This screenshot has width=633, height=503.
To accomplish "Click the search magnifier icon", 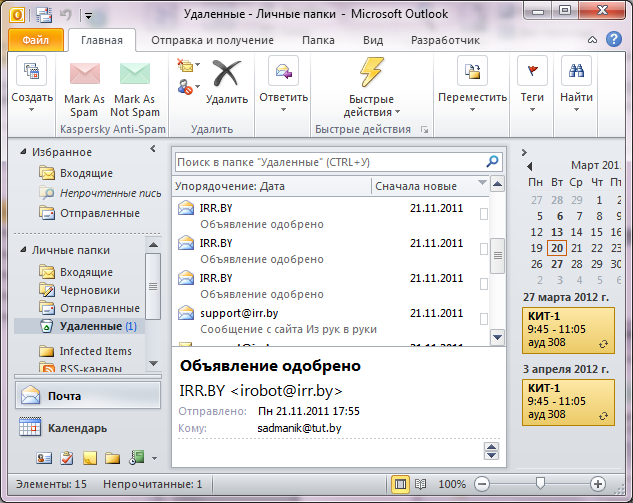I will click(492, 161).
